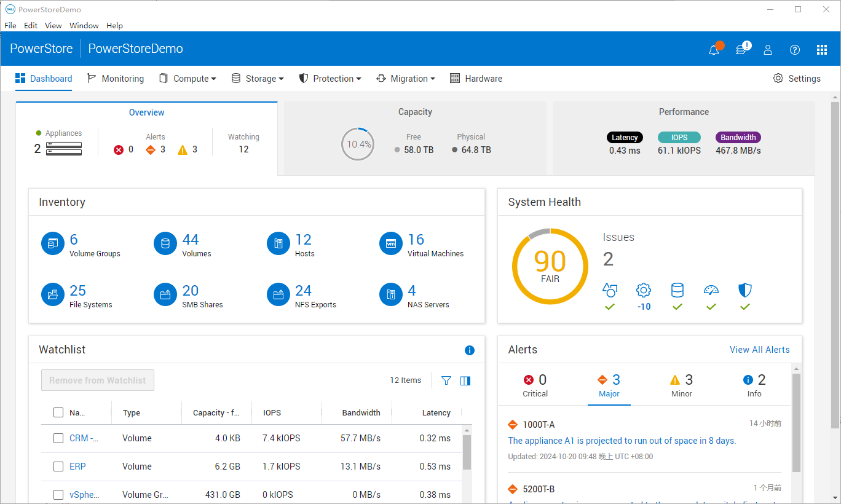Show the Minor alerts tab

pyautogui.click(x=681, y=385)
